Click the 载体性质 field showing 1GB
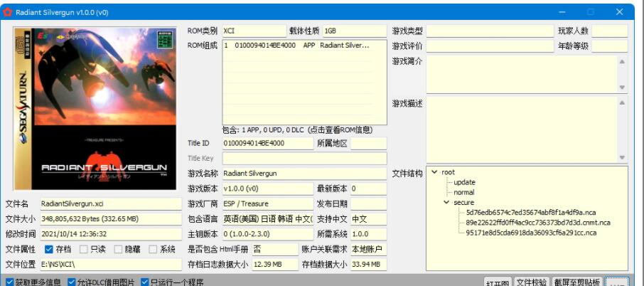Image resolution: width=644 pixels, height=286 pixels. pos(355,31)
